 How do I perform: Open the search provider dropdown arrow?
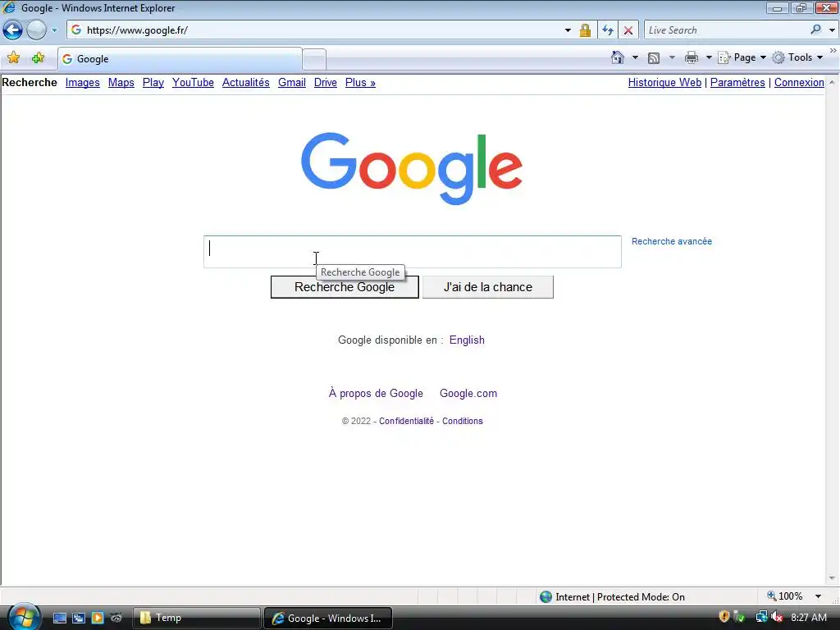click(832, 30)
